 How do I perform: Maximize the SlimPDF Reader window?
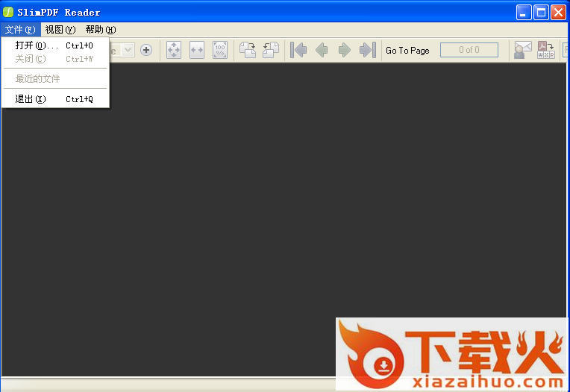point(541,12)
